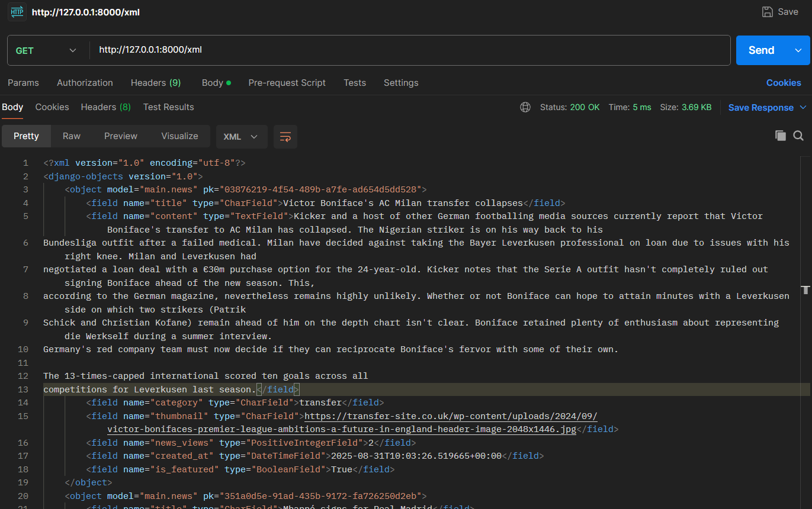Open the Authorization tab
This screenshot has height=509, width=812.
coord(85,83)
